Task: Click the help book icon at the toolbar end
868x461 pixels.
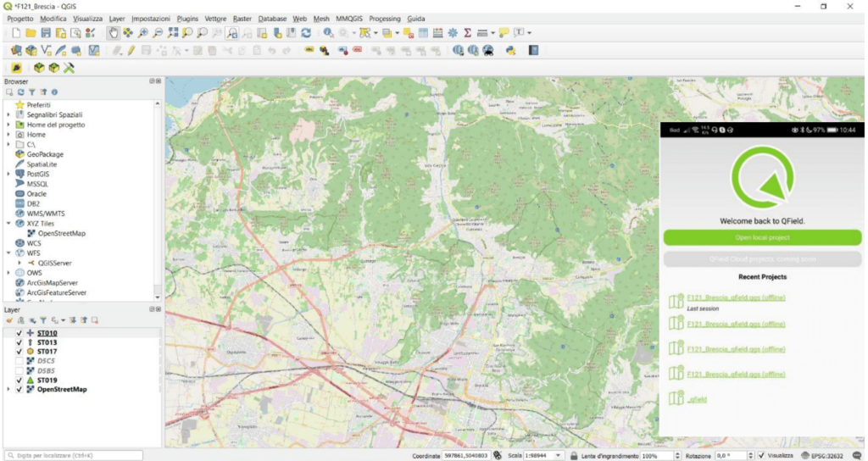Action: 533,51
